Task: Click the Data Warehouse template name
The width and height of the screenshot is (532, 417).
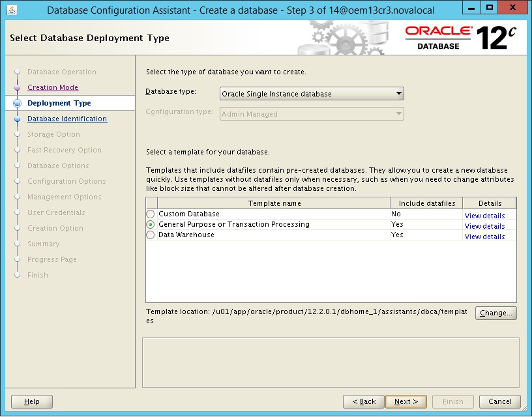Action: pos(186,235)
